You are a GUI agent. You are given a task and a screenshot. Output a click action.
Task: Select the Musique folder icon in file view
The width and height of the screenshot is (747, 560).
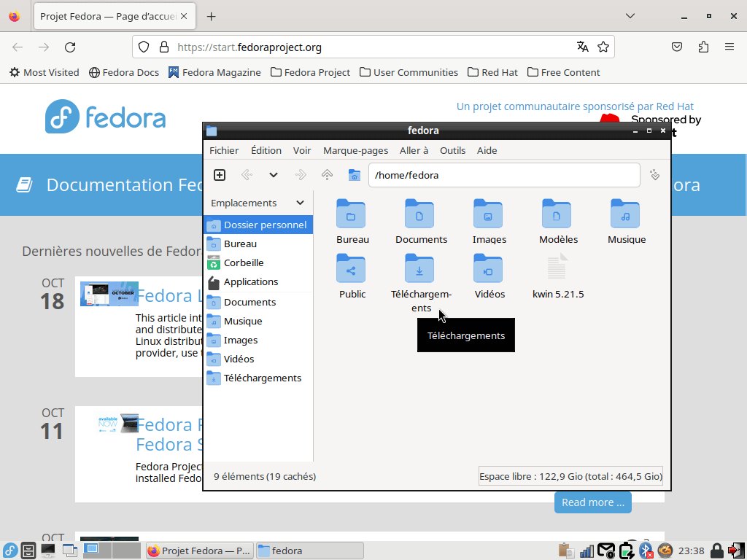click(x=625, y=214)
